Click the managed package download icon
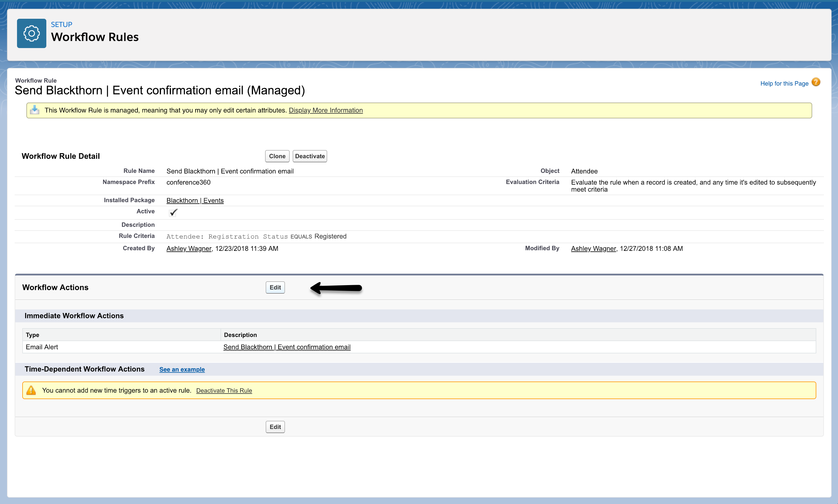 pos(35,110)
